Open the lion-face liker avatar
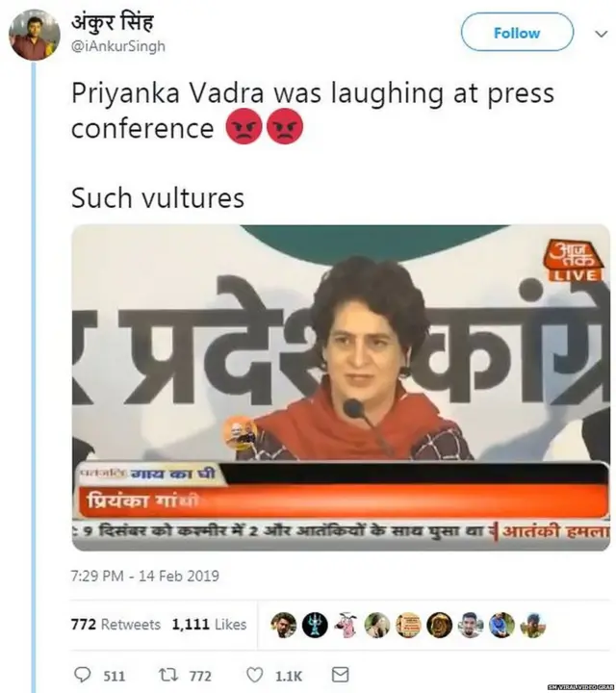 (439, 625)
